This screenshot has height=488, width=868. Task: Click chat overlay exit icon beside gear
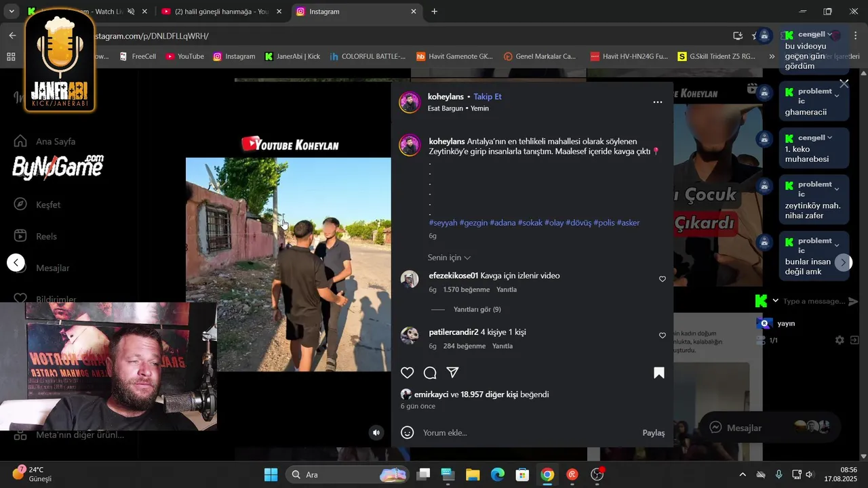[x=855, y=340]
